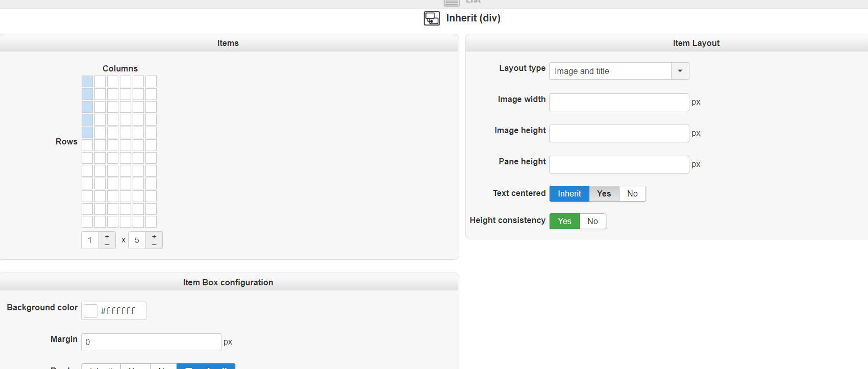Set Text centered to No
This screenshot has height=369, width=868.
[632, 194]
